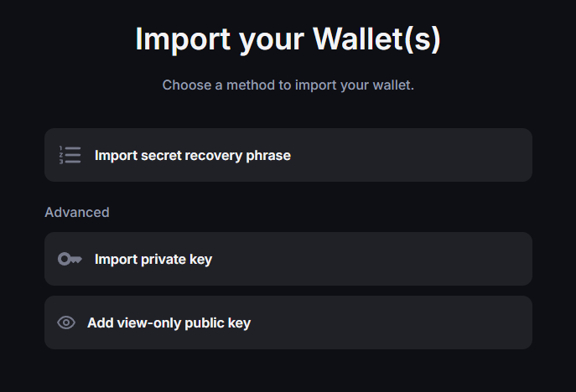Screen dimensions: 576x392
Task: Click the "Import private key" text label
Action: 153,259
